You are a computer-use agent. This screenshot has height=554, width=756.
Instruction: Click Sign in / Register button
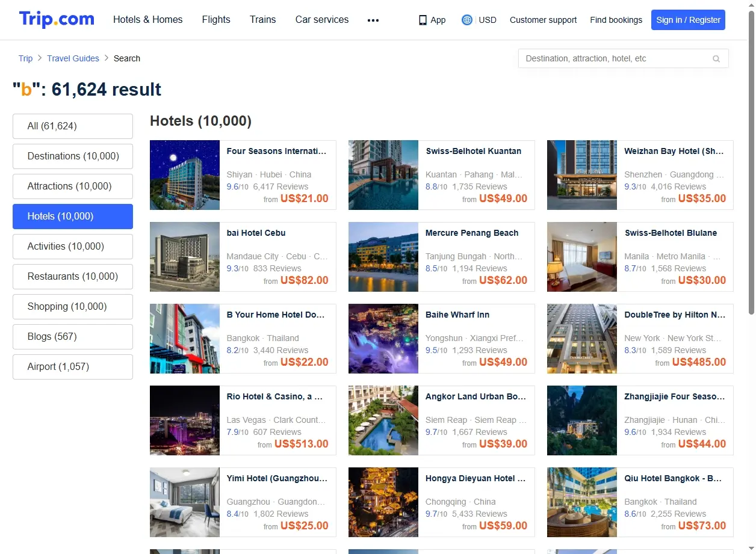tap(688, 20)
